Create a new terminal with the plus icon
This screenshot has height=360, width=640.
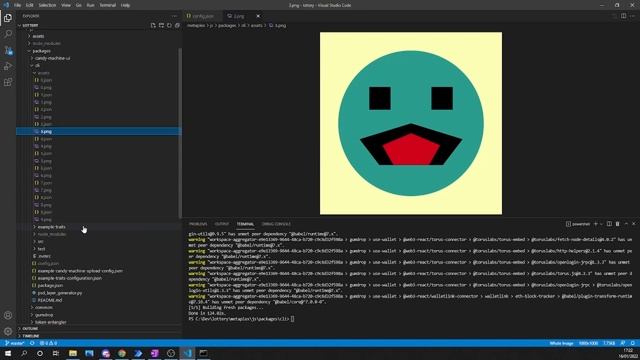tap(596, 224)
